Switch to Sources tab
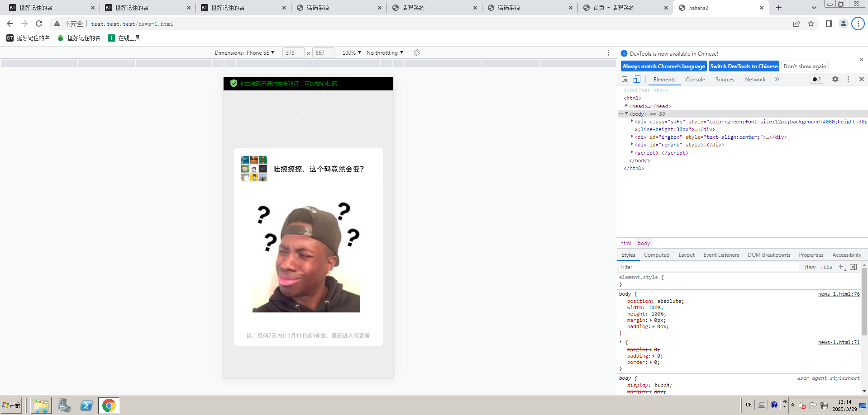 click(x=725, y=79)
